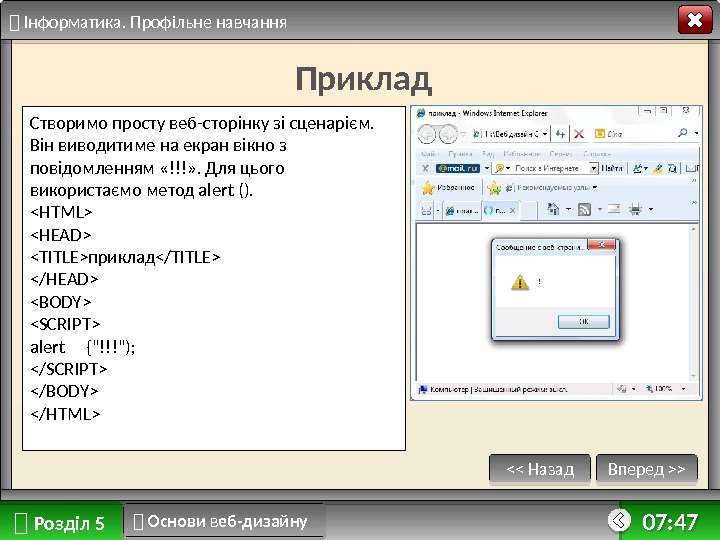The height and width of the screenshot is (540, 720).
Task: Open the Quick Tabs view icon
Action: (427, 211)
